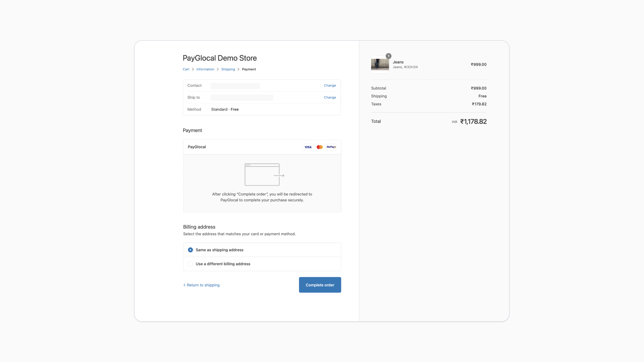Image resolution: width=644 pixels, height=362 pixels.
Task: Click the Ship to row label
Action: [194, 97]
